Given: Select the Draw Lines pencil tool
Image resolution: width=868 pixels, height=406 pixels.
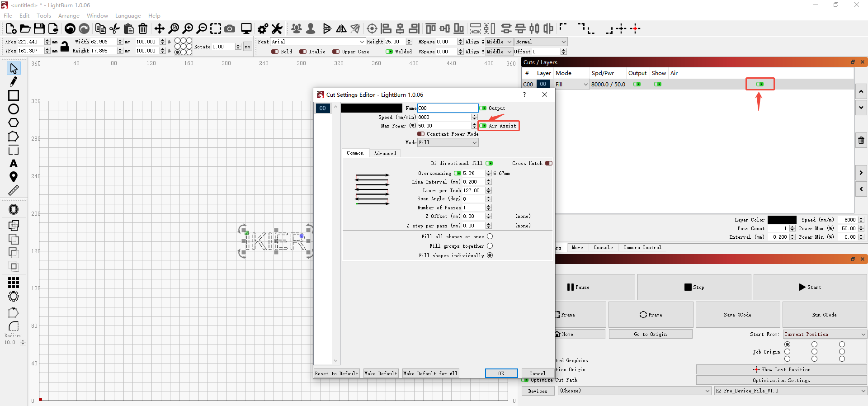Looking at the screenshot, I should pos(14,82).
